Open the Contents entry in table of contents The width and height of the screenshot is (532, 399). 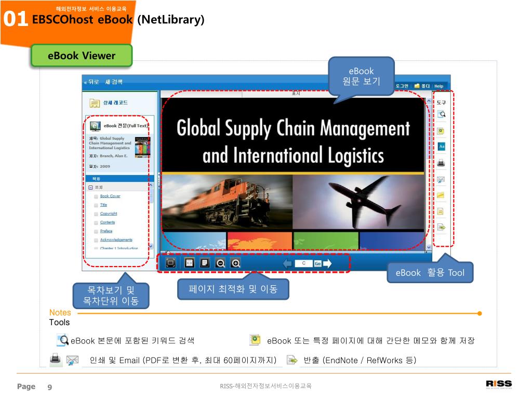coord(108,222)
